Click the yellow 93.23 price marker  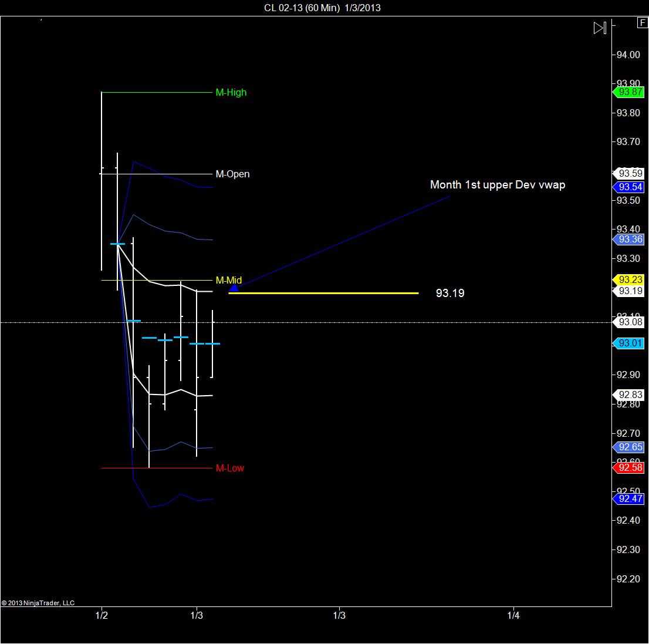coord(628,279)
